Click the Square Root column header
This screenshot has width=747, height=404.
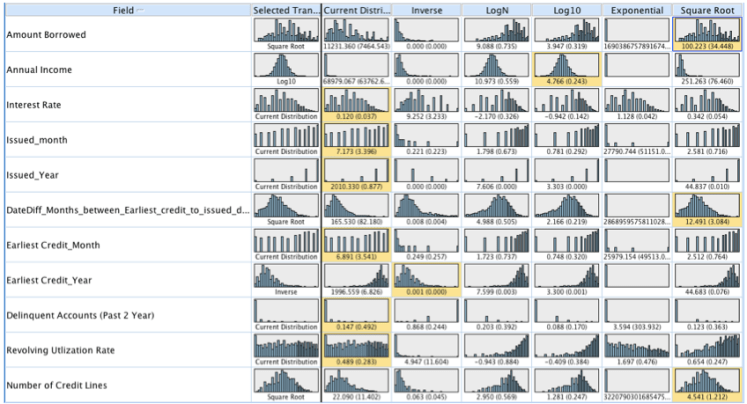point(709,9)
